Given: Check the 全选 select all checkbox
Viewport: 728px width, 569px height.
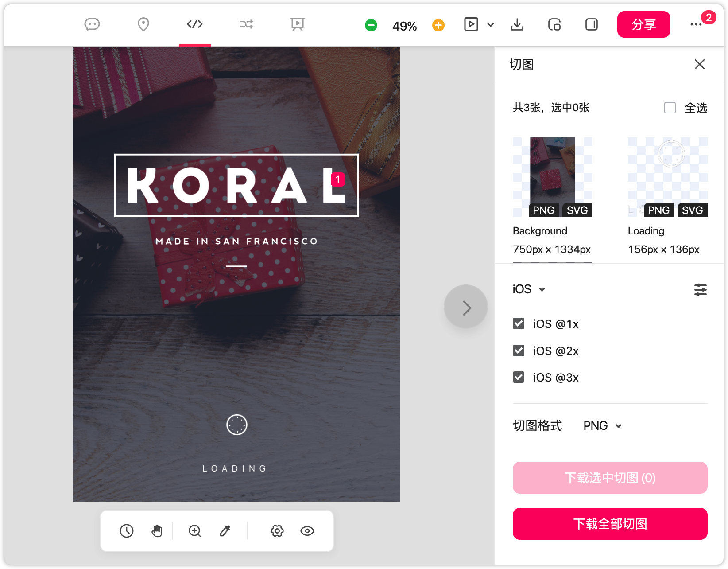Looking at the screenshot, I should [x=670, y=108].
